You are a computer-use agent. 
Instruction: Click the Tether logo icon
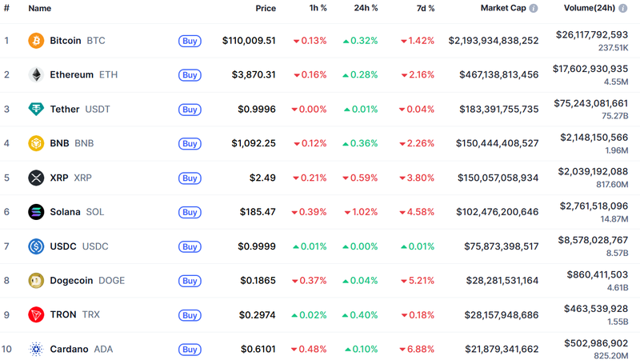click(x=36, y=109)
